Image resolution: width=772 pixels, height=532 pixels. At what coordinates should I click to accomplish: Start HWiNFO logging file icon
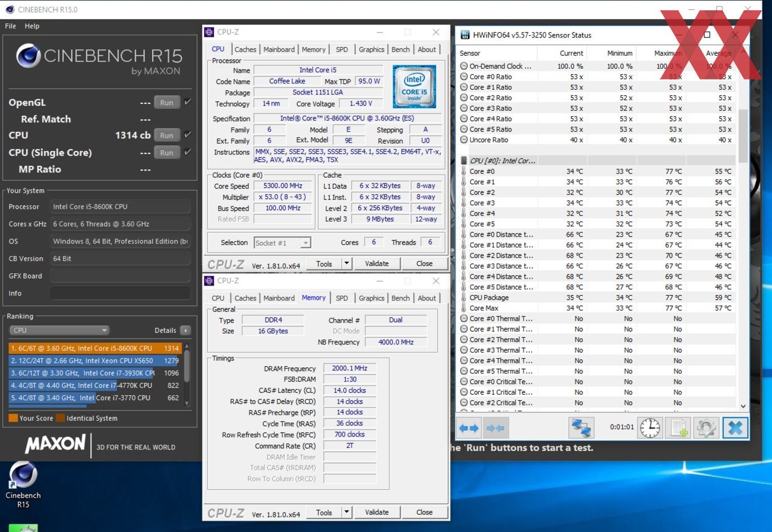(x=679, y=428)
